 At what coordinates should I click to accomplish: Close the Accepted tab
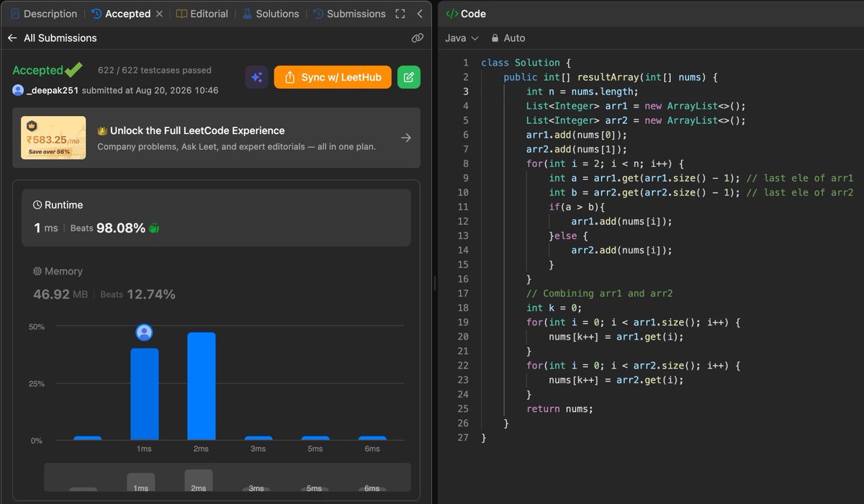click(x=160, y=14)
